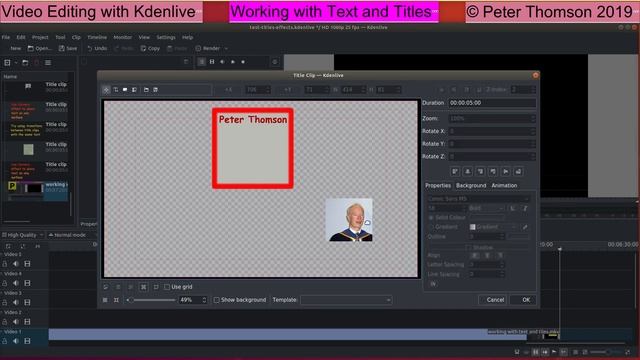The image size is (640, 360).
Task: Open the project bin hamburger options menu
Action: pos(48,63)
